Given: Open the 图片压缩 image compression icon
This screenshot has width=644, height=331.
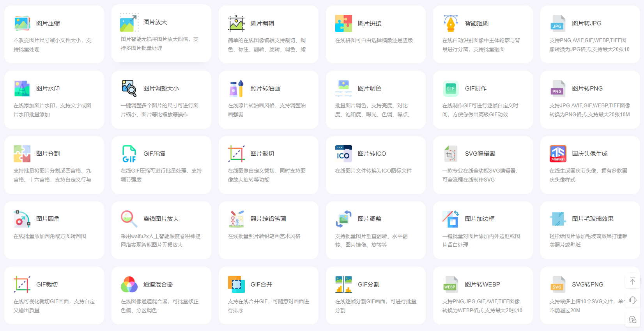Looking at the screenshot, I should [22, 23].
